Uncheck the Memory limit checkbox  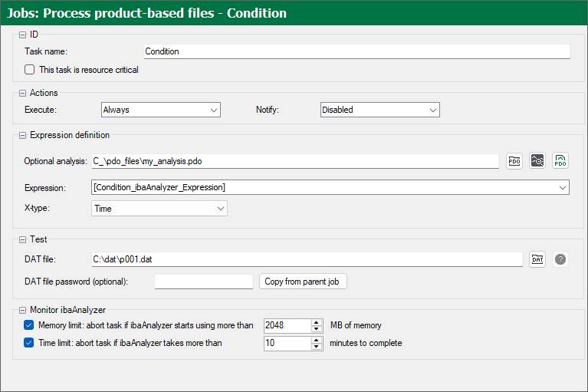click(x=29, y=324)
